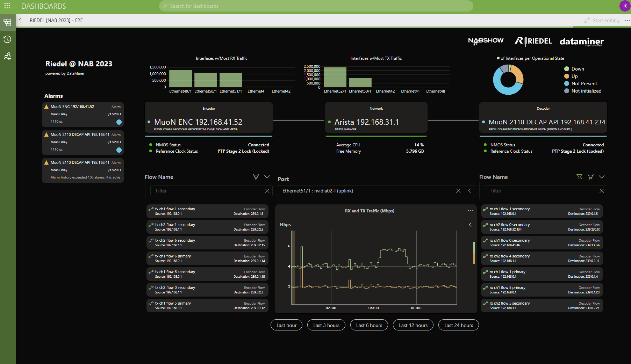Image resolution: width=631 pixels, height=364 pixels.
Task: Select rx ch1 flow 1 primary flow
Action: coord(542,274)
